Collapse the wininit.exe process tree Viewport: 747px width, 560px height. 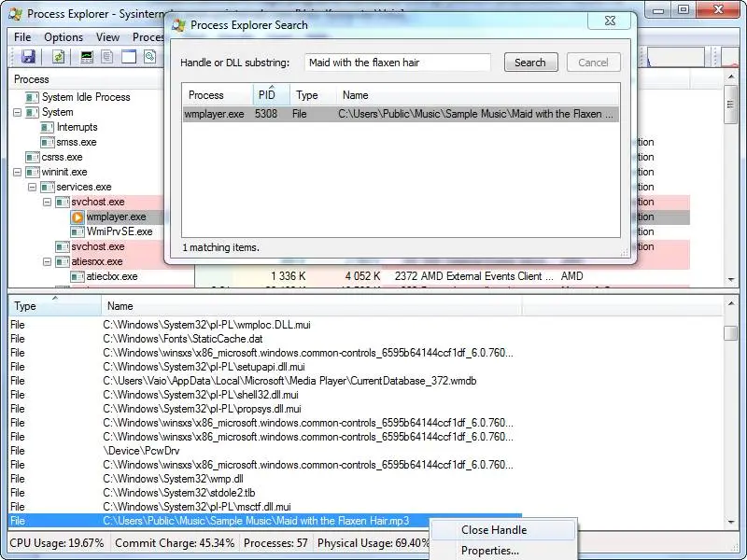(x=18, y=172)
